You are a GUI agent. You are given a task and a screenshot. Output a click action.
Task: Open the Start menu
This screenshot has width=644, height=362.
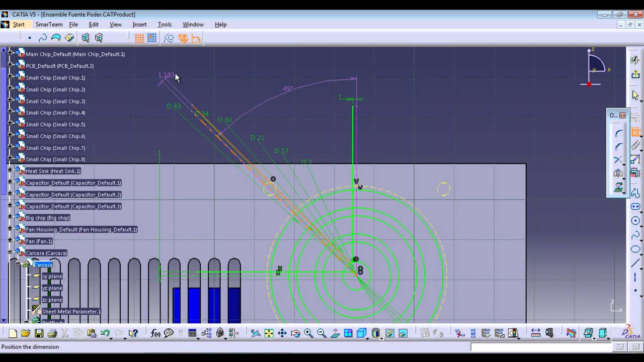19,24
